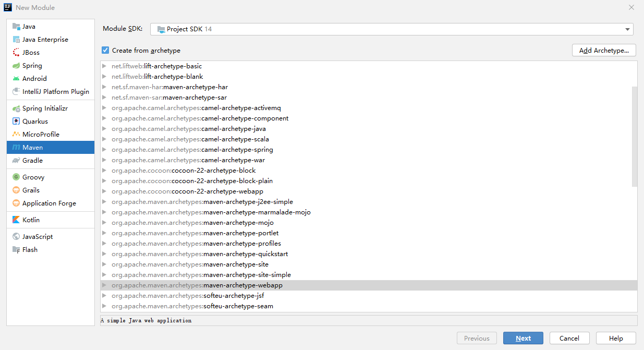Click the Add Archetype button

[604, 51]
